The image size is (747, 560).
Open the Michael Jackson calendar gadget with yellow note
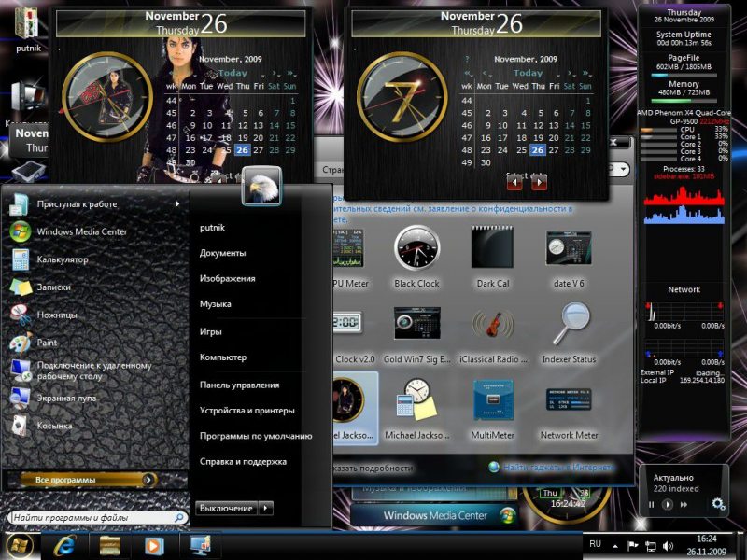416,409
